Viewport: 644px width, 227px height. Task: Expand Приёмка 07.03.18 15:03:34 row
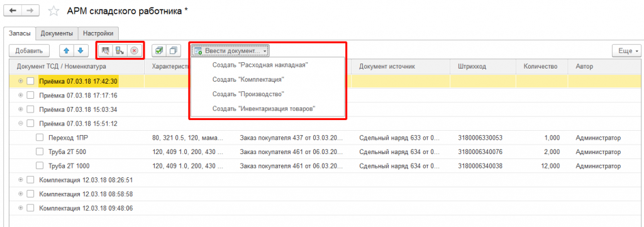(21, 109)
